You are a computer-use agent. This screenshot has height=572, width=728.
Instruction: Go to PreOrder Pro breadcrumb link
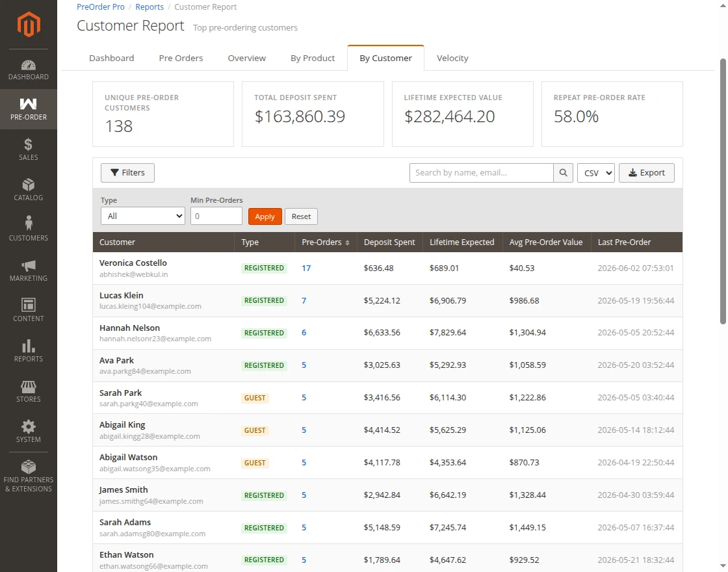click(x=100, y=7)
